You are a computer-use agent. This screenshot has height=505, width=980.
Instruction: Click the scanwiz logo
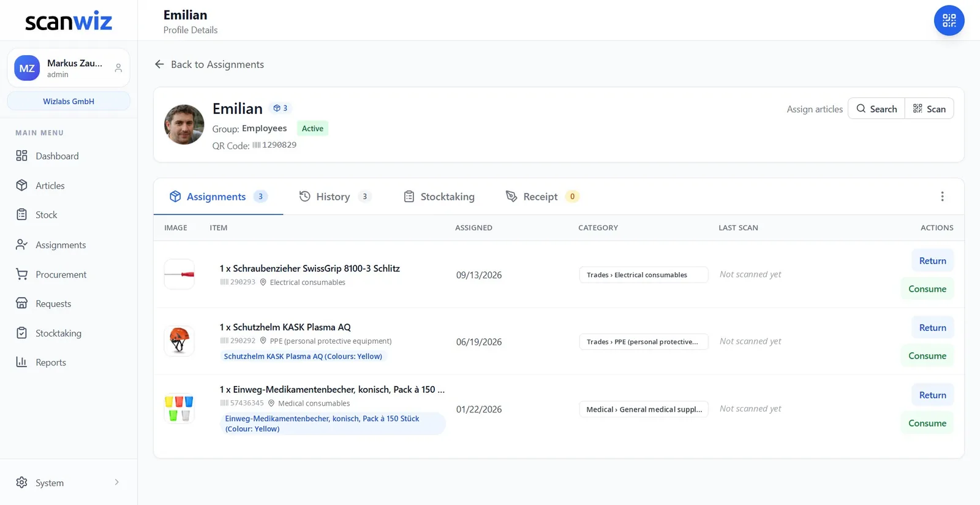click(x=69, y=21)
